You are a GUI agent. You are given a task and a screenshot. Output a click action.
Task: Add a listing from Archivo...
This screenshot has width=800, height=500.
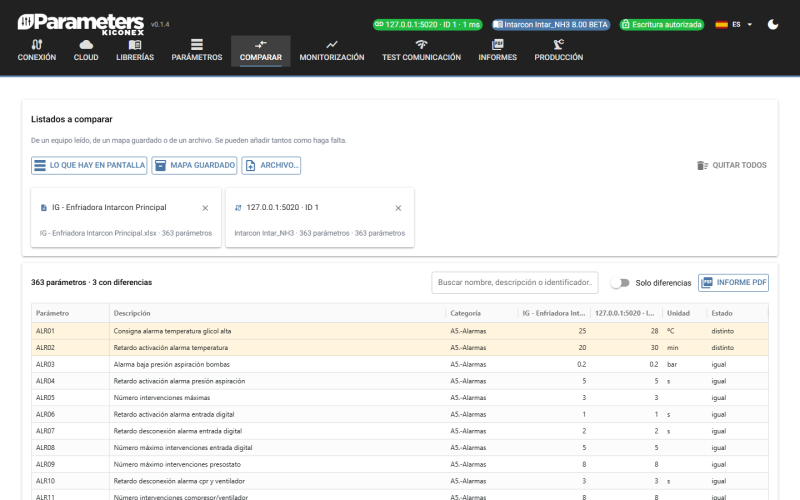pos(271,165)
